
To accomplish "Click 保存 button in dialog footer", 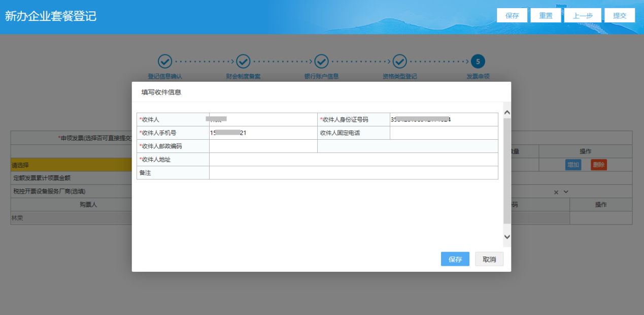I will (x=455, y=259).
